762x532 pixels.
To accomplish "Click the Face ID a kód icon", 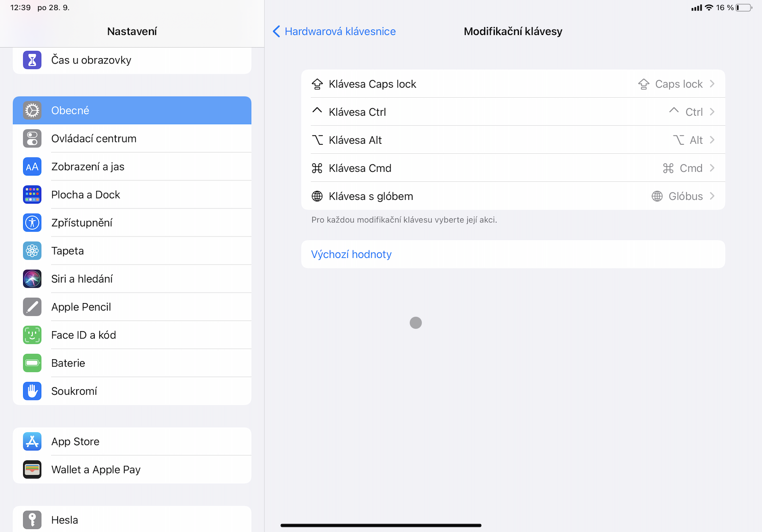I will [x=32, y=335].
